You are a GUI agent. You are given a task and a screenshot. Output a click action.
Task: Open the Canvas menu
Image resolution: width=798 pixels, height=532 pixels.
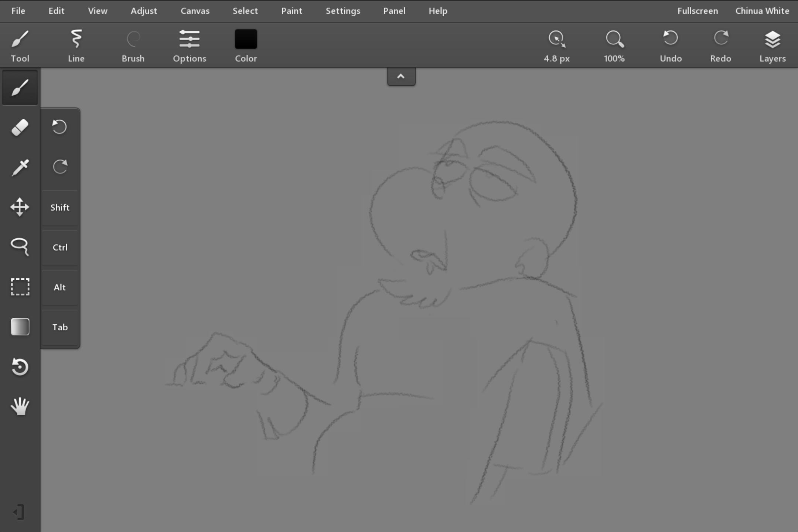click(x=195, y=11)
